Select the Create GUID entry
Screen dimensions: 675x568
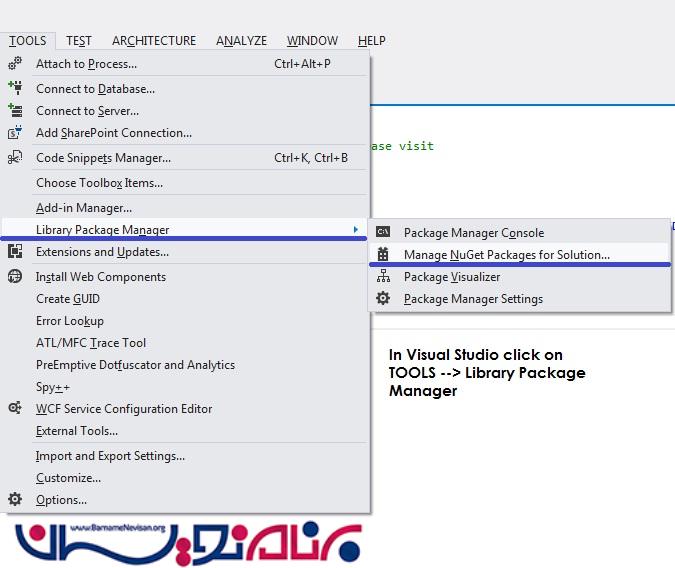tap(68, 299)
